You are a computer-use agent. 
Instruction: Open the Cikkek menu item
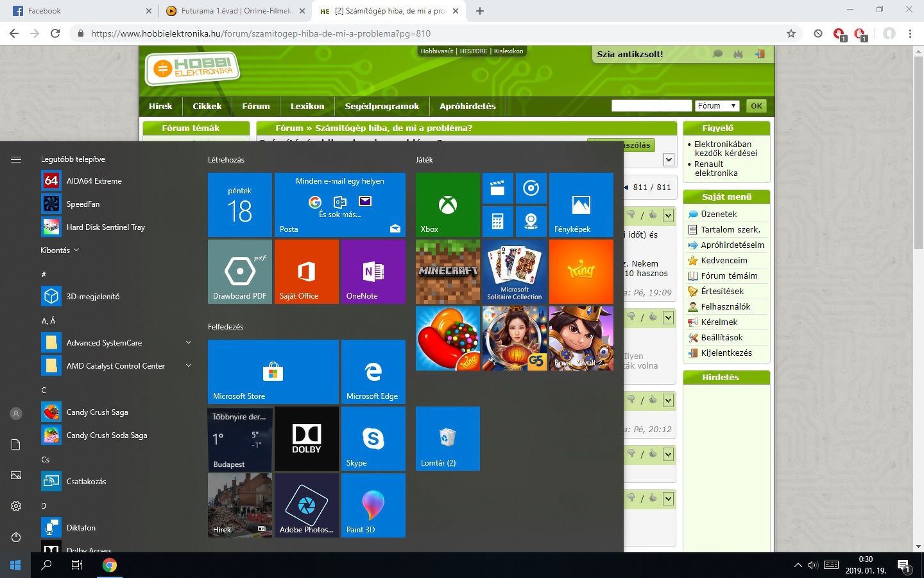207,107
